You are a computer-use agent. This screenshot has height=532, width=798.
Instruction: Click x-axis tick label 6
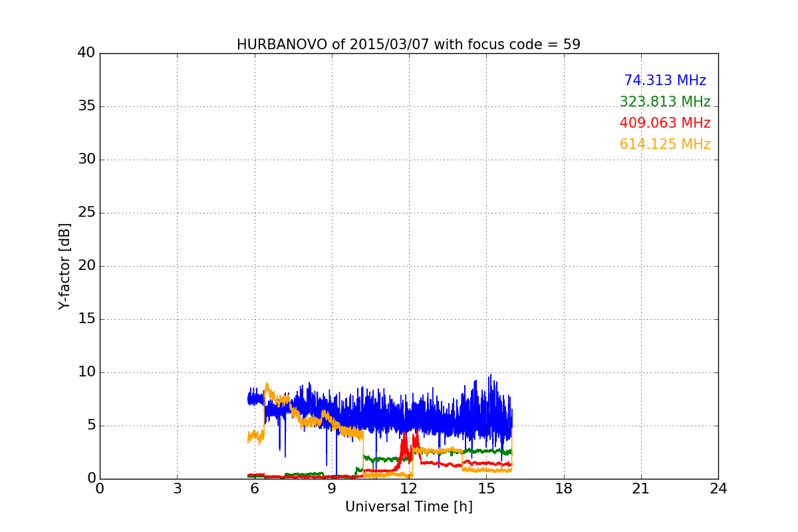tap(255, 489)
